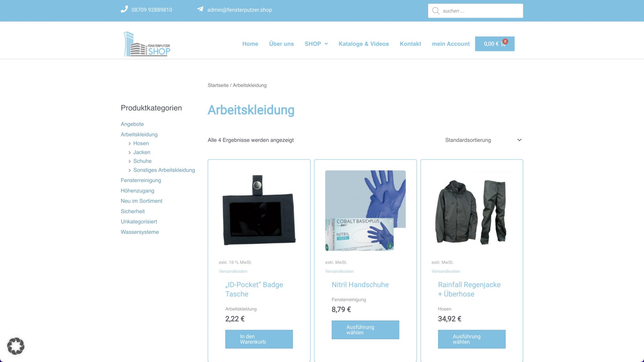Image resolution: width=644 pixels, height=362 pixels.
Task: Click chevron icon beside Hosen
Action: point(129,143)
